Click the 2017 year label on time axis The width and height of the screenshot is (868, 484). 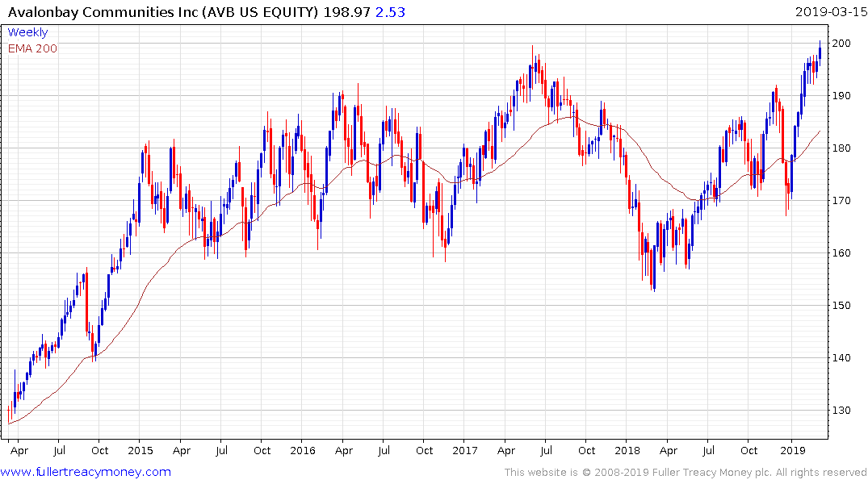464,450
